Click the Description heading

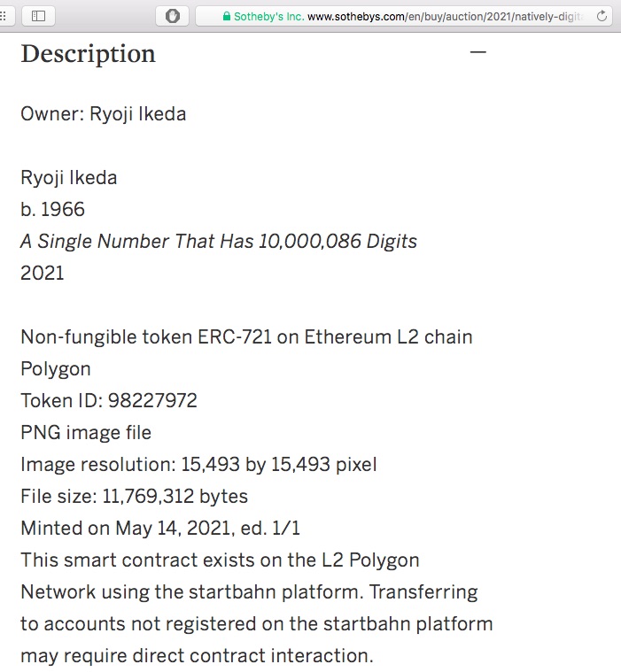click(x=89, y=54)
